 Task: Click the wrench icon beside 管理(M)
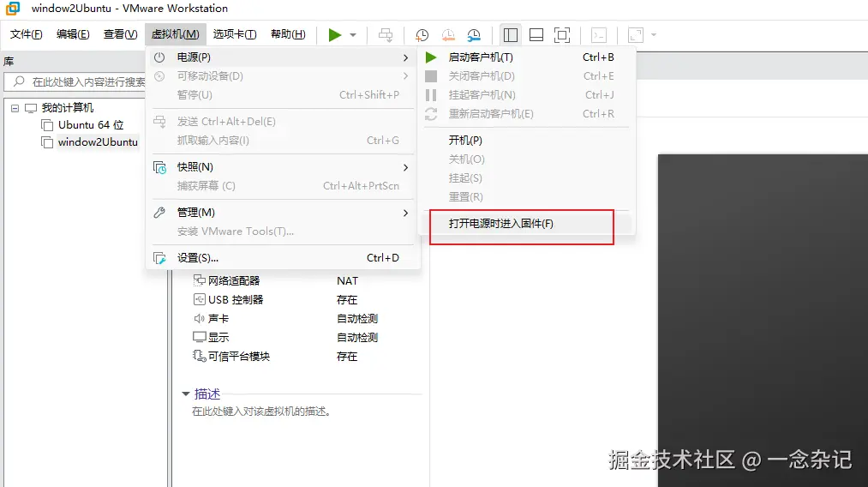(x=159, y=213)
